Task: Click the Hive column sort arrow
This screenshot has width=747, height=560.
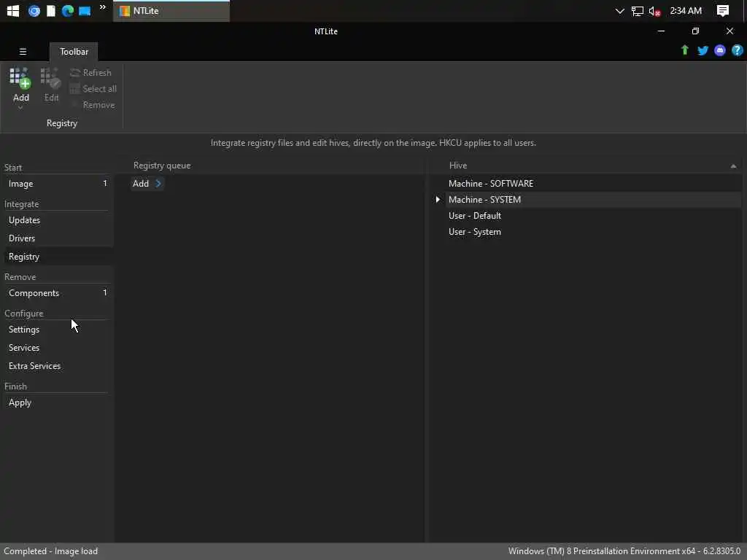Action: coord(733,166)
